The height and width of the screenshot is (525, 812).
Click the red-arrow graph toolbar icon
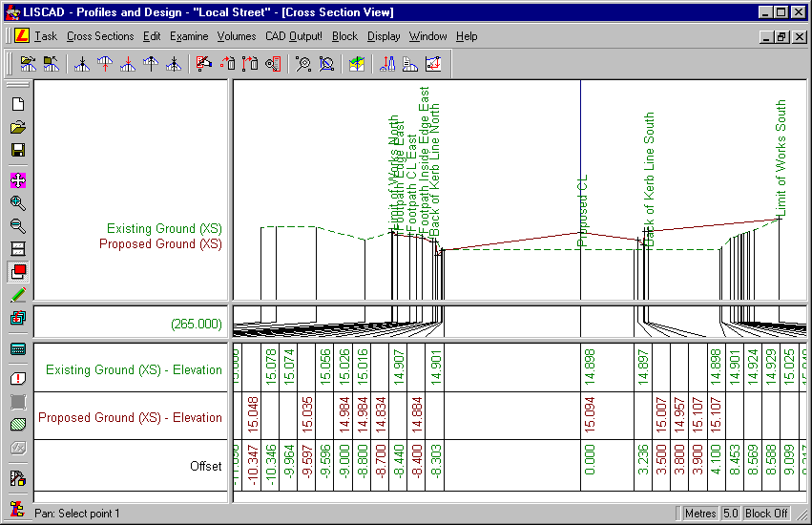(x=433, y=64)
